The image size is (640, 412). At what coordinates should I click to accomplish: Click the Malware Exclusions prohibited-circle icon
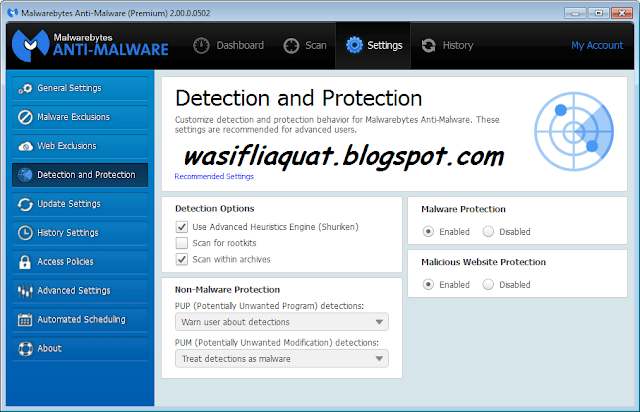(25, 117)
